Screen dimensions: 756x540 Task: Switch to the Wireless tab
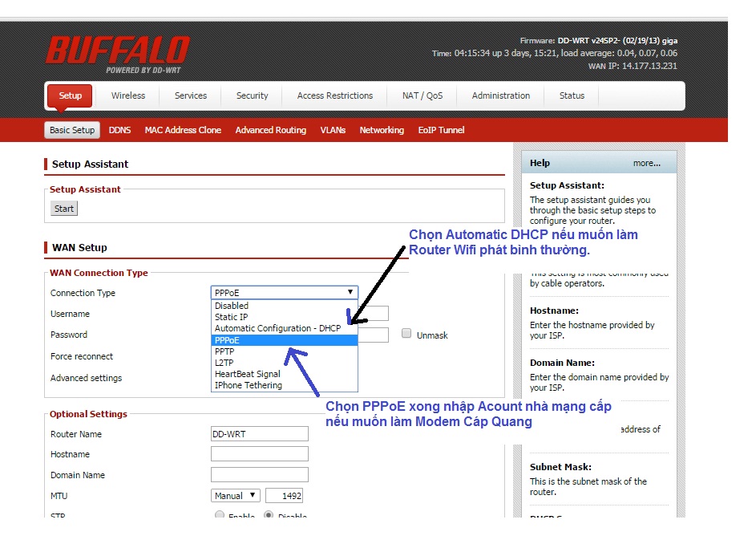click(x=127, y=95)
